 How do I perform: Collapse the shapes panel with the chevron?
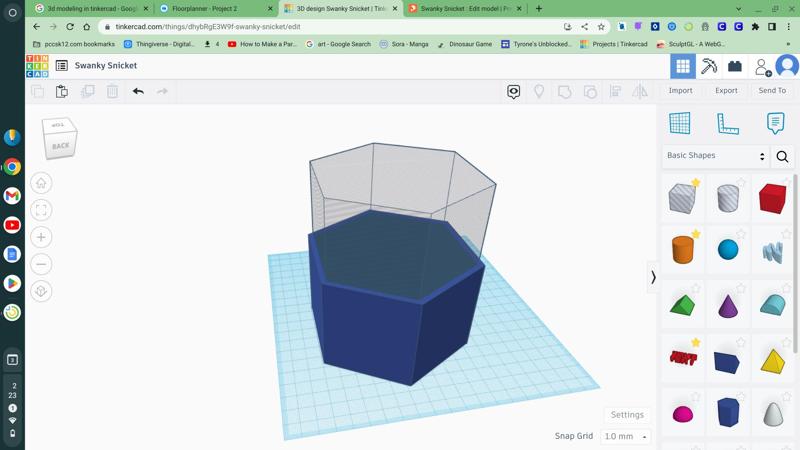[x=653, y=277]
